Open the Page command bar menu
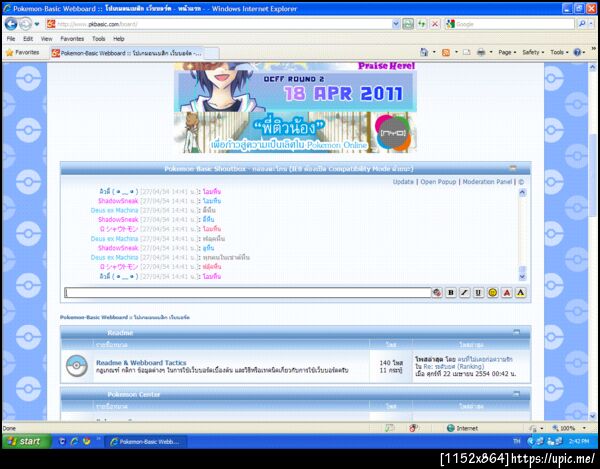 point(507,52)
